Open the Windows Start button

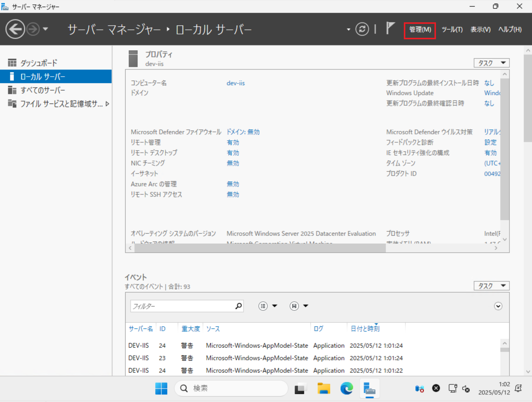pyautogui.click(x=161, y=388)
